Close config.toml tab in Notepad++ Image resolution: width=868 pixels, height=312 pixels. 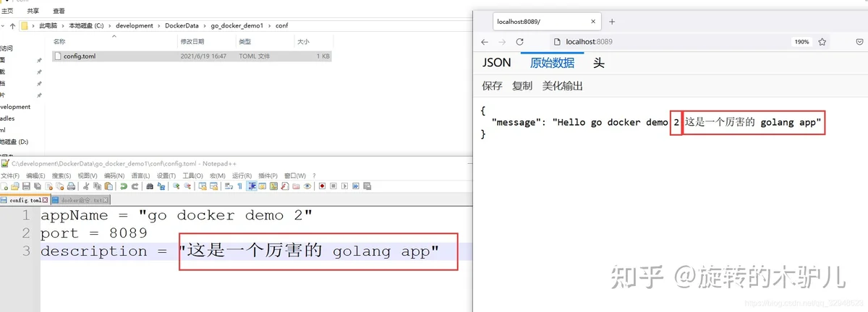(x=45, y=200)
